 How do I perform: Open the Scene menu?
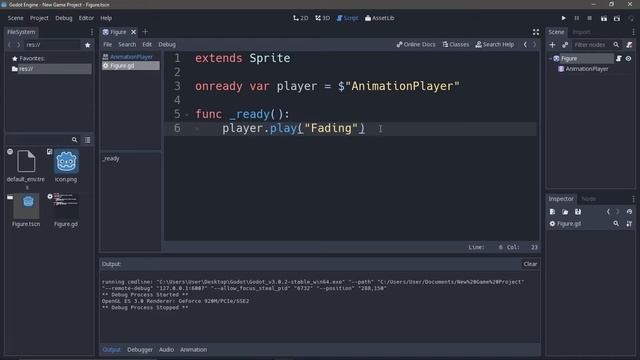click(16, 18)
